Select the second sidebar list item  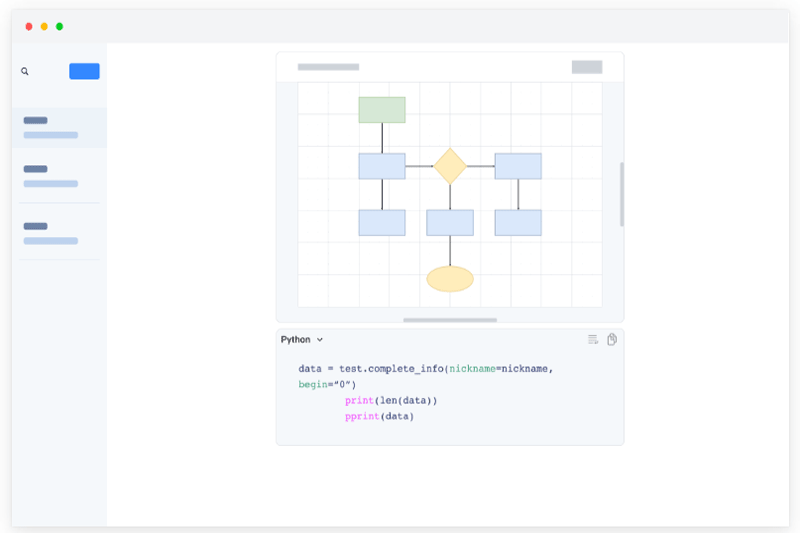pyautogui.click(x=60, y=176)
